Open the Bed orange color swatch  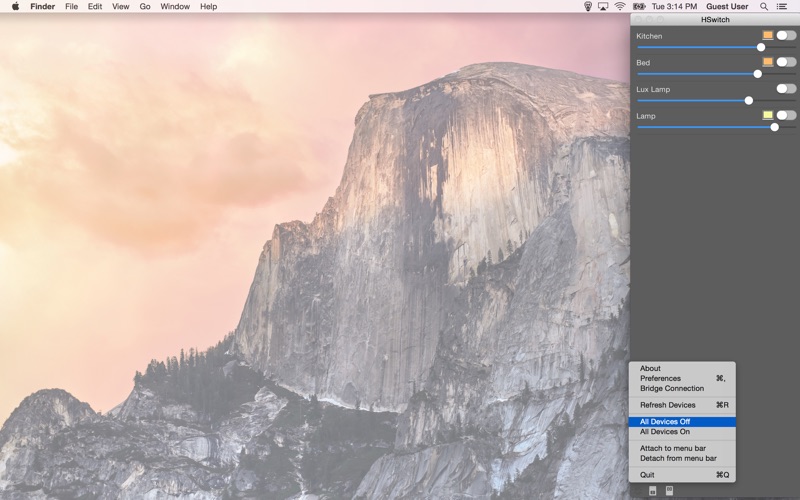click(767, 62)
